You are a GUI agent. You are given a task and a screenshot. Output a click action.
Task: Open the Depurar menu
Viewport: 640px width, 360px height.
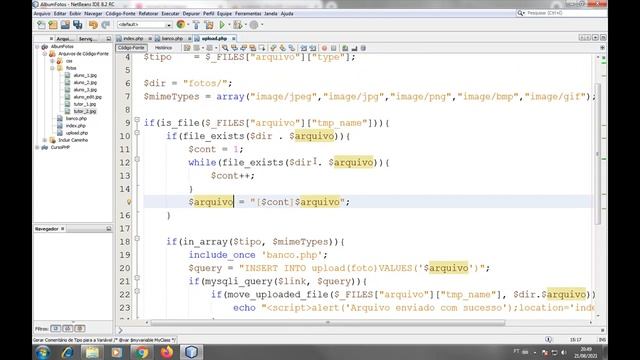[191, 13]
